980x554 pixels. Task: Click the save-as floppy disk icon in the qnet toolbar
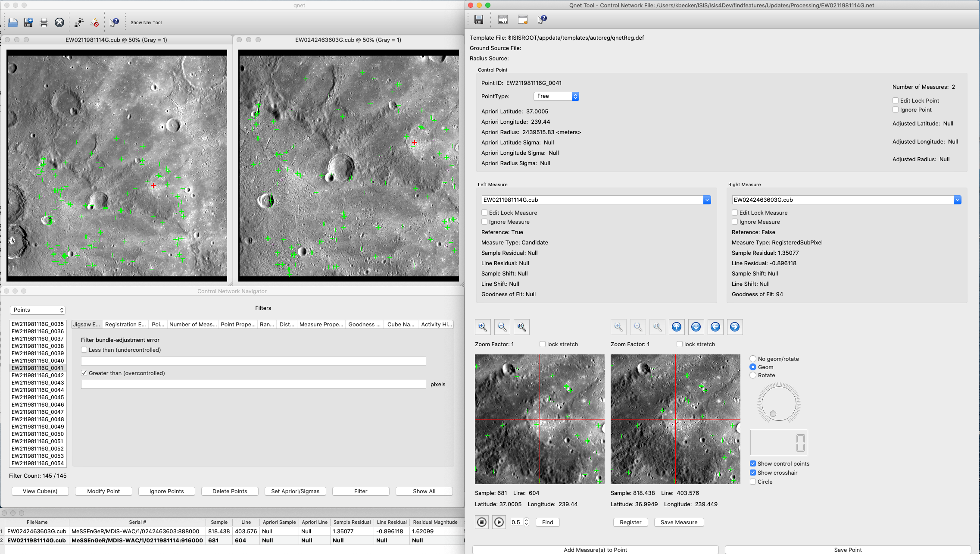point(28,22)
